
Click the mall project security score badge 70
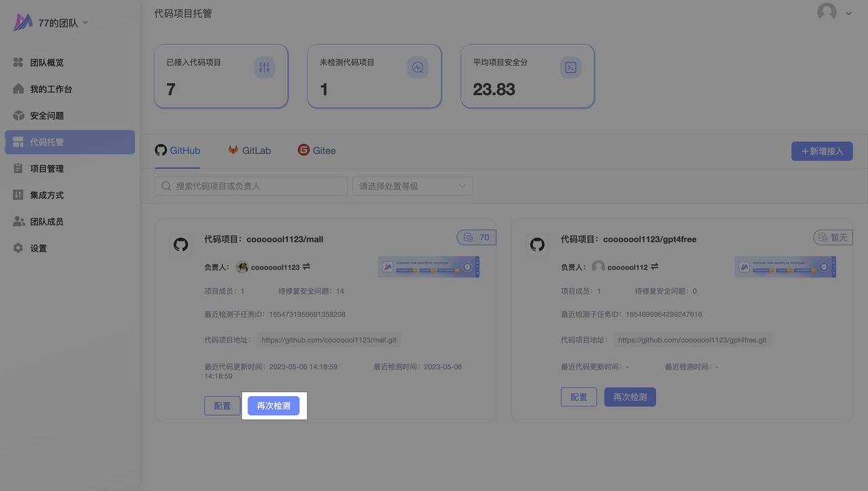point(477,237)
